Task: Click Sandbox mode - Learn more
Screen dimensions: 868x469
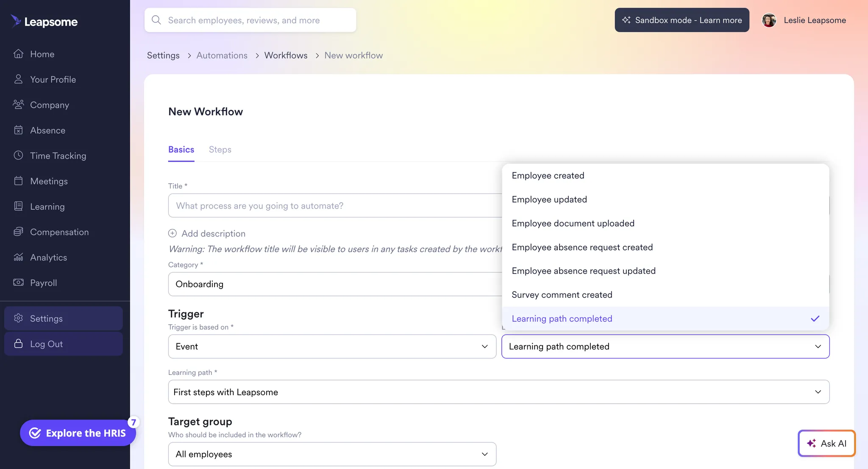Action: [682, 20]
